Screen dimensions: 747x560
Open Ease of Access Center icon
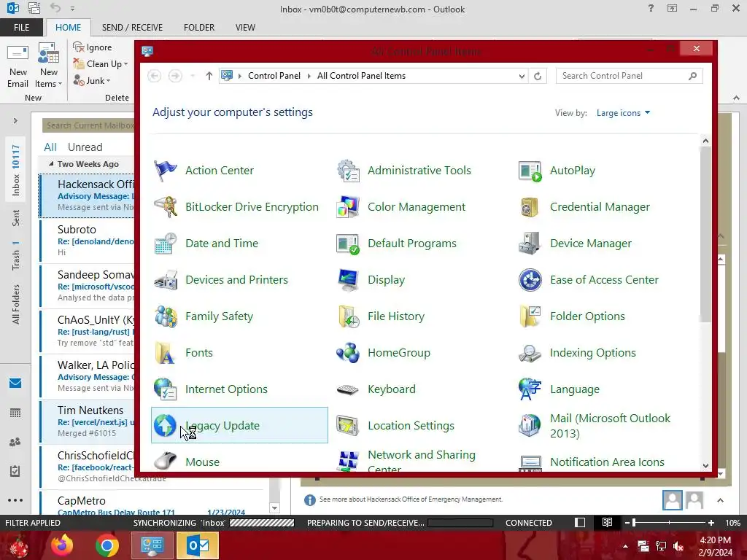(x=530, y=280)
